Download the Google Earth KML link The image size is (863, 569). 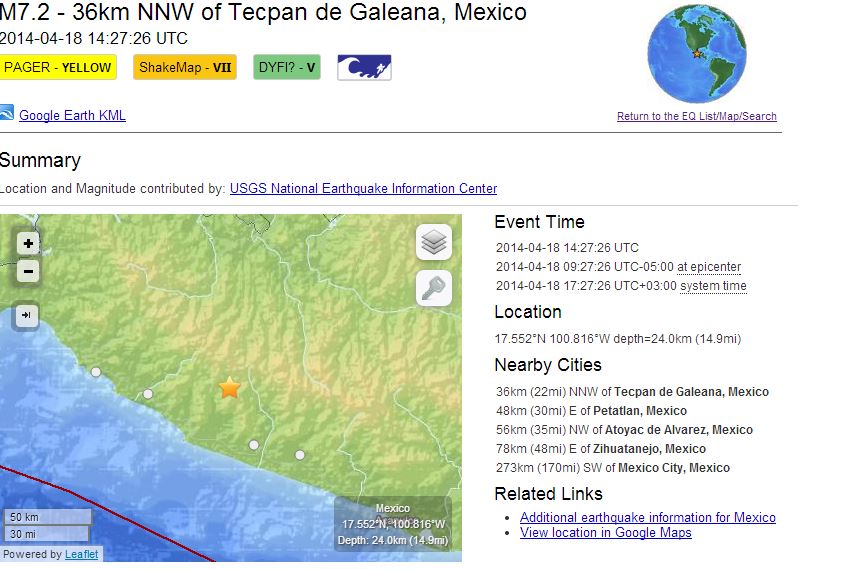pyautogui.click(x=72, y=116)
